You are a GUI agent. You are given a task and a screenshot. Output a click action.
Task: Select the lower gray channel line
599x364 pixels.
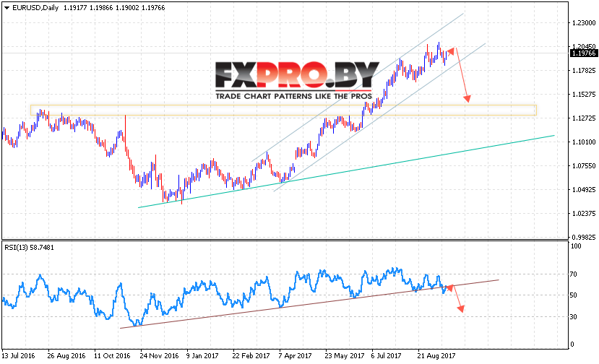pyautogui.click(x=380, y=117)
